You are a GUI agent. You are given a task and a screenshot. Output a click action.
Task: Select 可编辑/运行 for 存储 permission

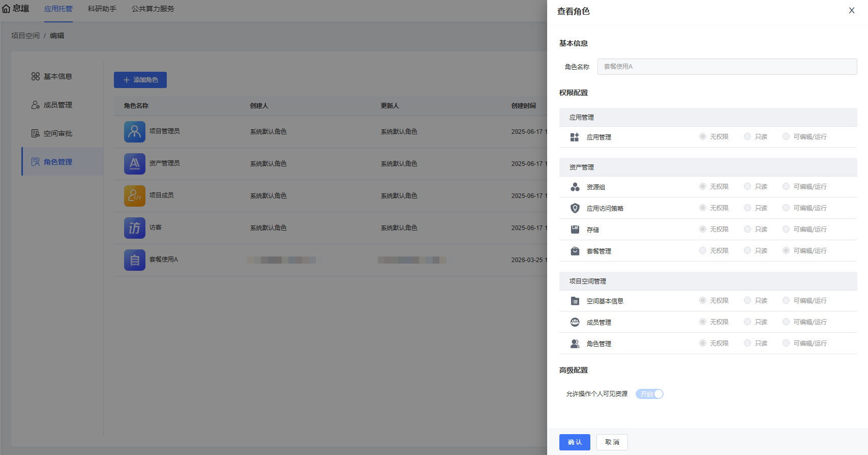[786, 229]
